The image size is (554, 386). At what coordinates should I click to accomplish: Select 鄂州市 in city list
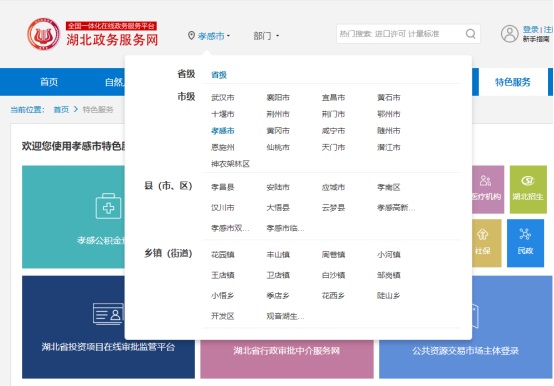[389, 114]
